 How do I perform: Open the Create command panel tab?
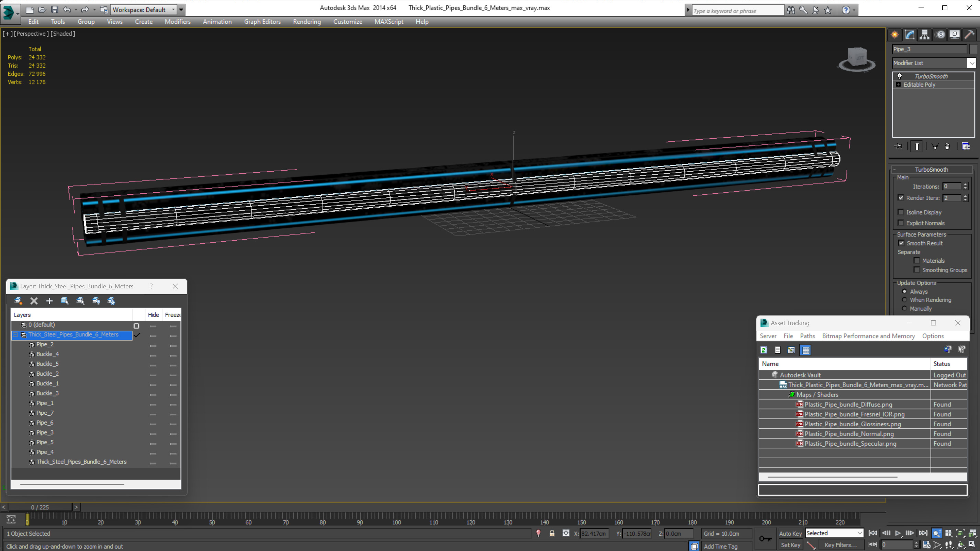click(x=895, y=35)
